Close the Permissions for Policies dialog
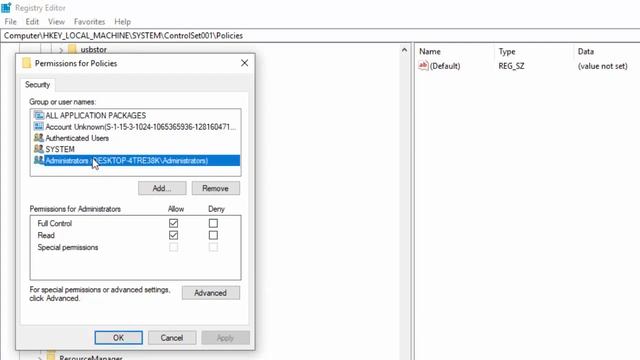This screenshot has width=640, height=360. [x=244, y=63]
